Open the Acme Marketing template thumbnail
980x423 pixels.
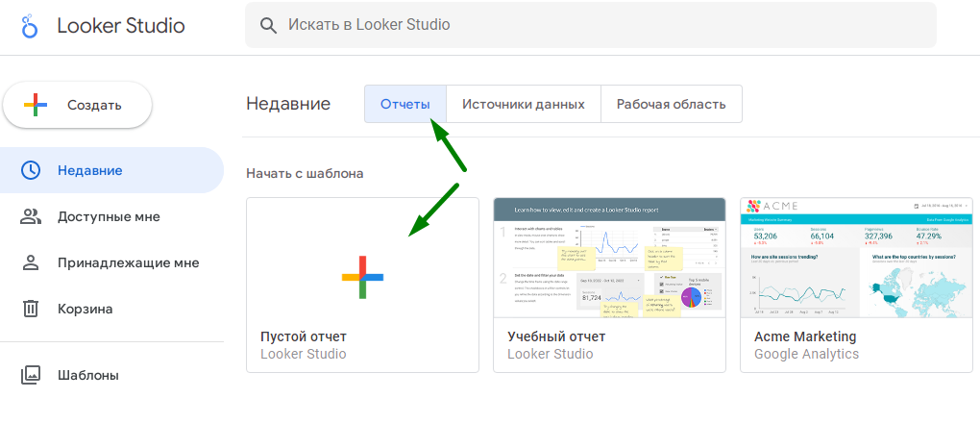click(x=857, y=258)
